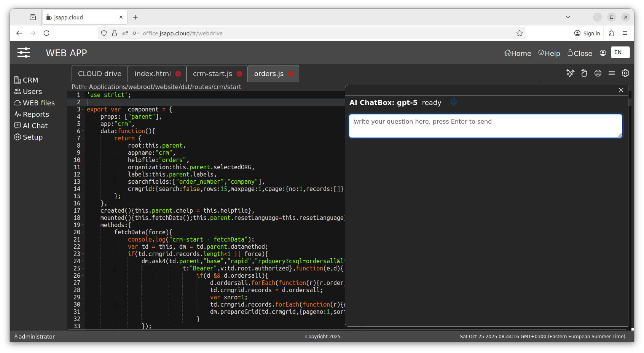Close the crm-start.js tab
Image resolution: width=644 pixels, height=353 pixels.
coord(239,74)
